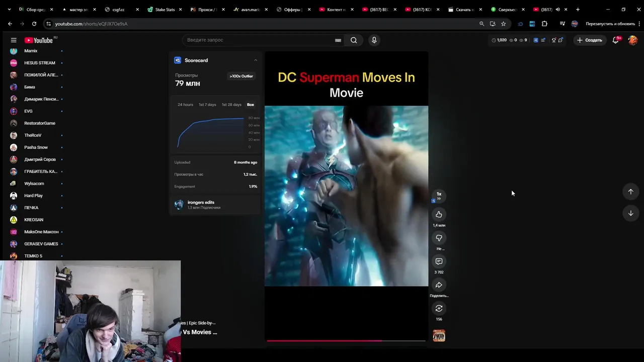
Task: Open the media control icon in toolbar
Action: tap(562, 24)
